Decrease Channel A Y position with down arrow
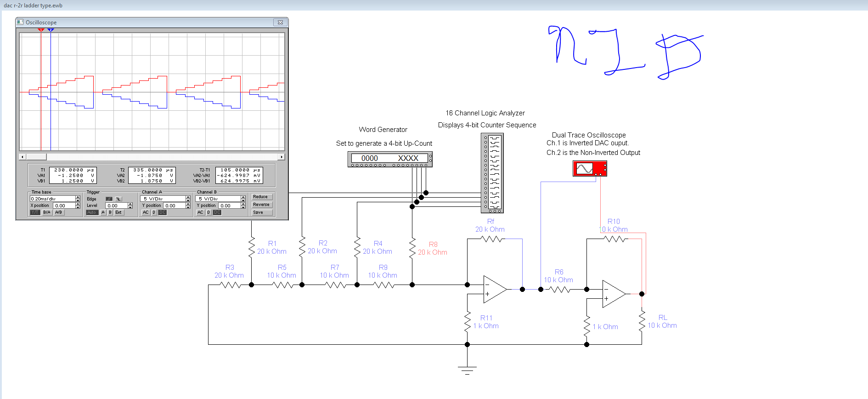The image size is (868, 399). (x=188, y=207)
